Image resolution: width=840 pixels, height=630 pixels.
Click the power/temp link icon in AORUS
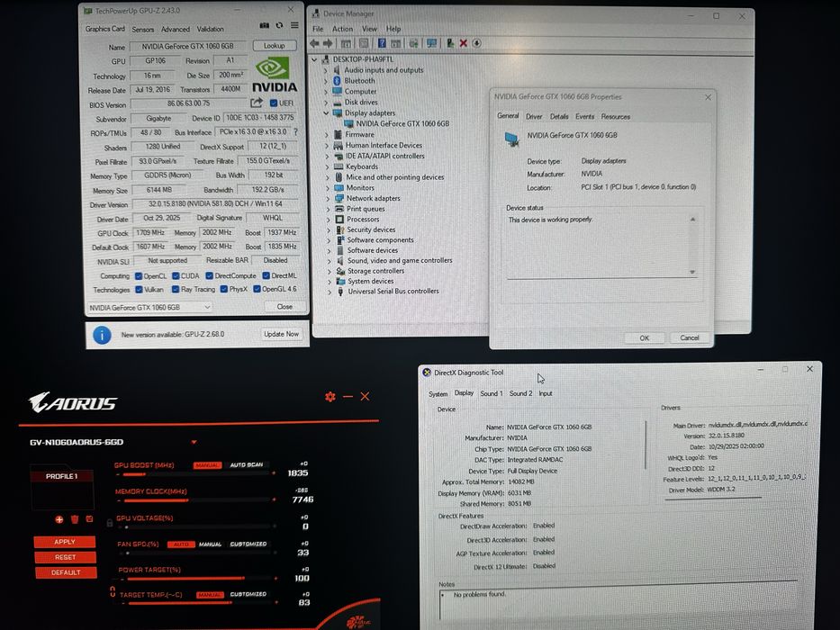(112, 591)
